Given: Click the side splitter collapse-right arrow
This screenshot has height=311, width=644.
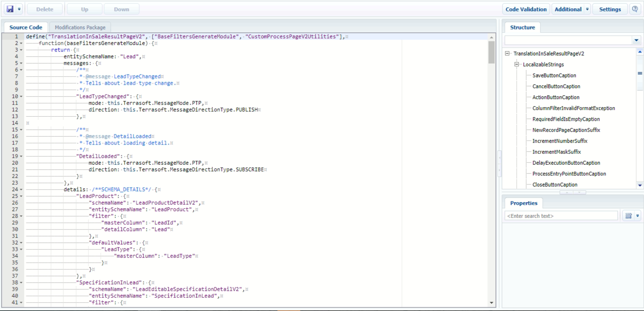Looking at the screenshot, I should (x=500, y=170).
